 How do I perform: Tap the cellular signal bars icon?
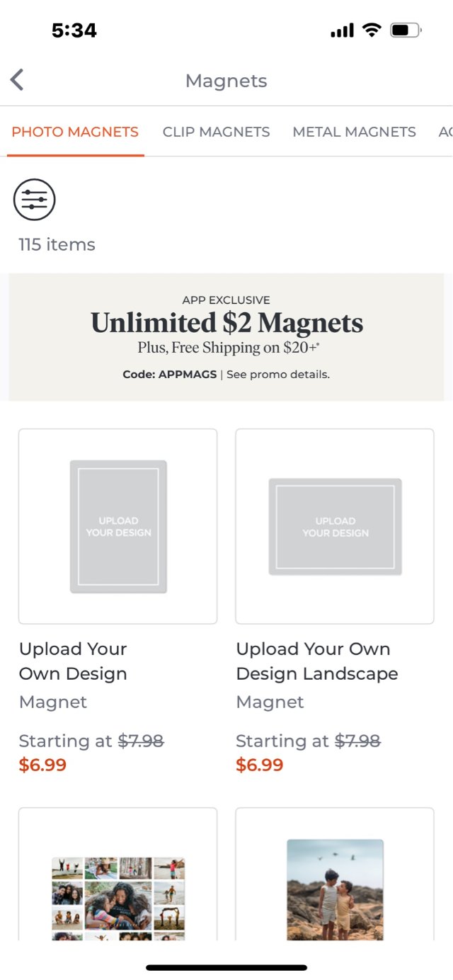click(x=342, y=30)
